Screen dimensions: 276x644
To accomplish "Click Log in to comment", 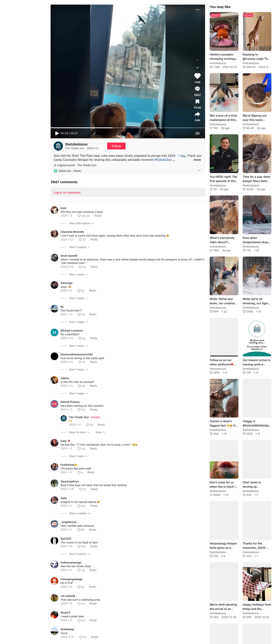I will 67,192.
